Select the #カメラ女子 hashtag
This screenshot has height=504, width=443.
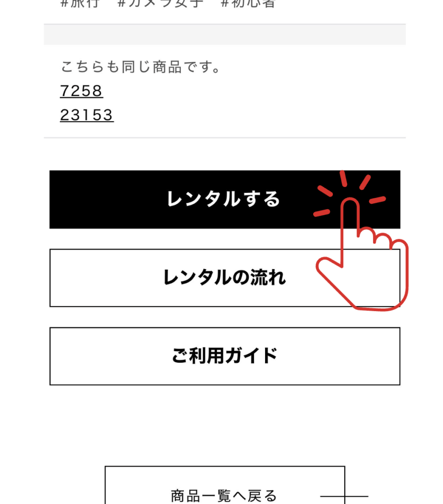(x=160, y=3)
